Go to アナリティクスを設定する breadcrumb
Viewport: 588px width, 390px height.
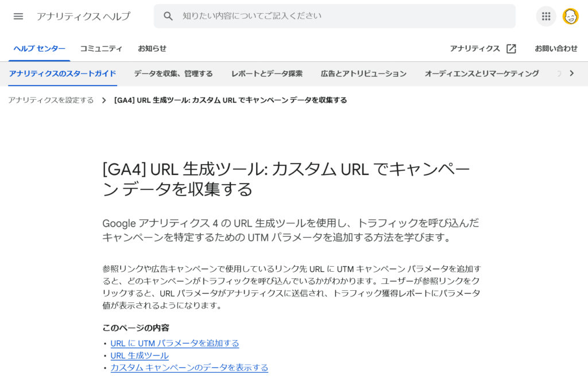pos(51,100)
